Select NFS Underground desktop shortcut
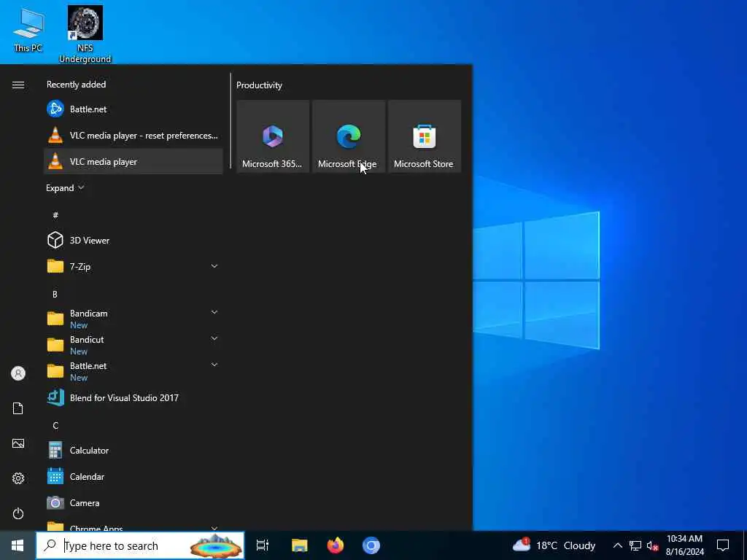The height and width of the screenshot is (560, 747). point(85,34)
